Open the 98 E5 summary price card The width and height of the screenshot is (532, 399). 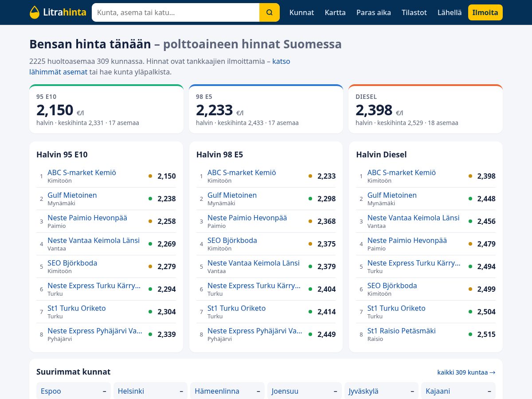tap(266, 109)
